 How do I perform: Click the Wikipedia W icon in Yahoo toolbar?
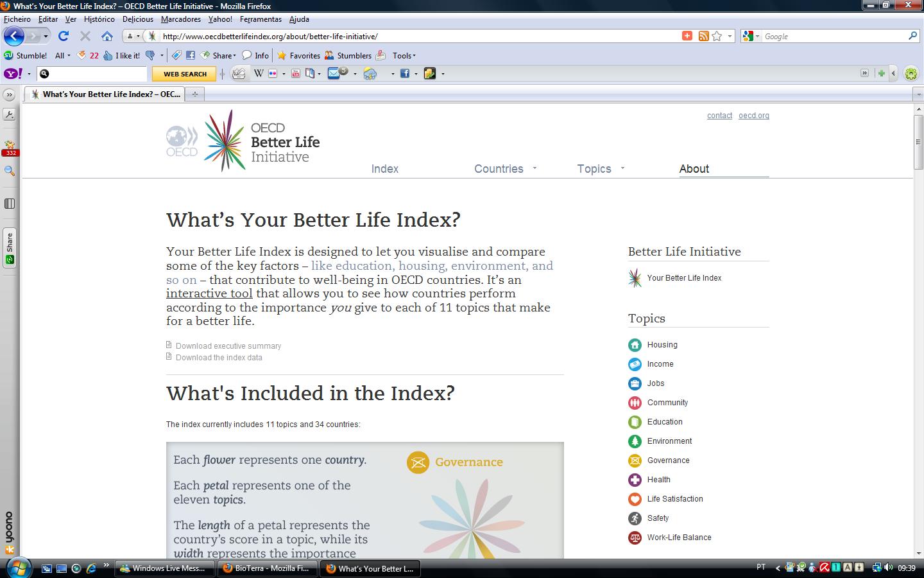[x=259, y=74]
